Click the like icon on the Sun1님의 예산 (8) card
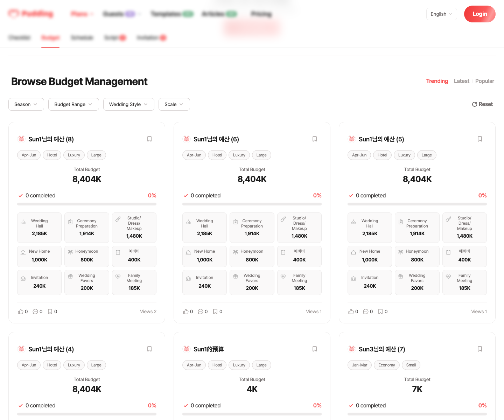Image resolution: width=504 pixels, height=420 pixels. click(x=21, y=311)
